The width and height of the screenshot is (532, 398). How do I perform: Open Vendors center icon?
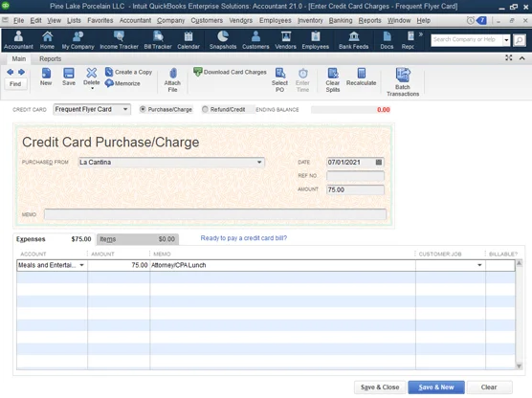tap(285, 40)
